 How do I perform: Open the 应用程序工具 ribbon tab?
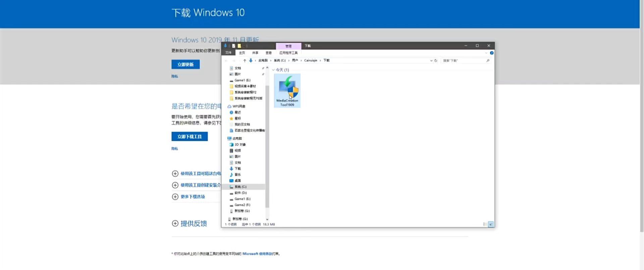click(x=288, y=53)
